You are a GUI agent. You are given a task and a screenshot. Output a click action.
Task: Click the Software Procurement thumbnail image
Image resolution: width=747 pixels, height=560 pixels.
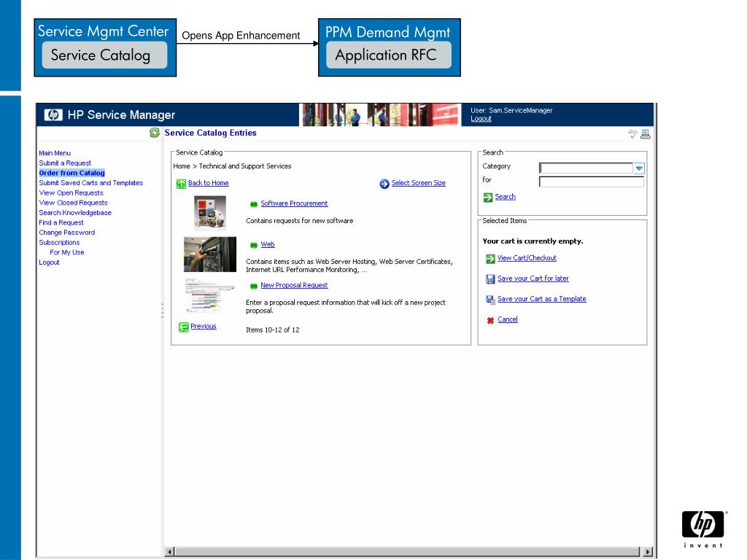210,213
